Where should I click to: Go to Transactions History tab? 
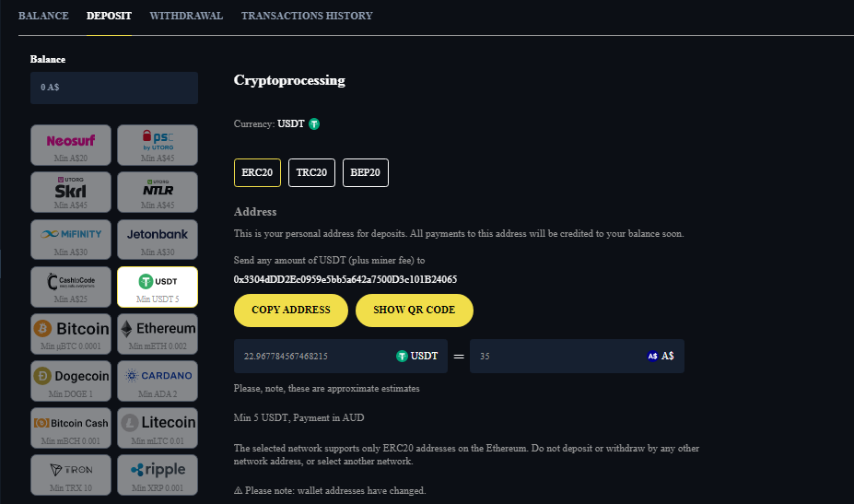tap(307, 16)
